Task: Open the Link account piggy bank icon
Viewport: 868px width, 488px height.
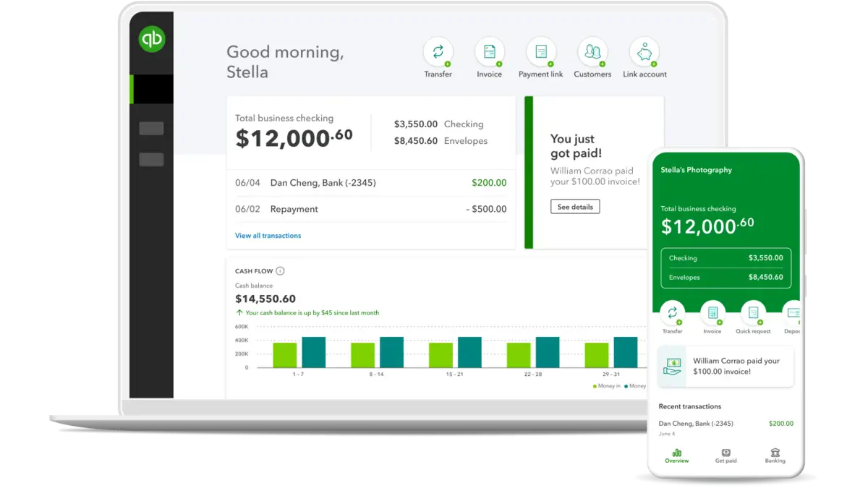Action: (x=644, y=52)
